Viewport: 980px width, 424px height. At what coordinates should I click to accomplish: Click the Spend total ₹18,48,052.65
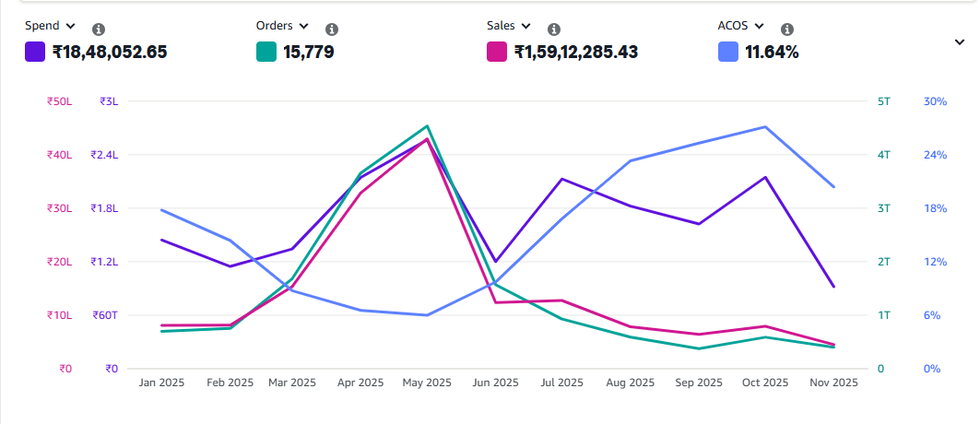click(x=109, y=53)
